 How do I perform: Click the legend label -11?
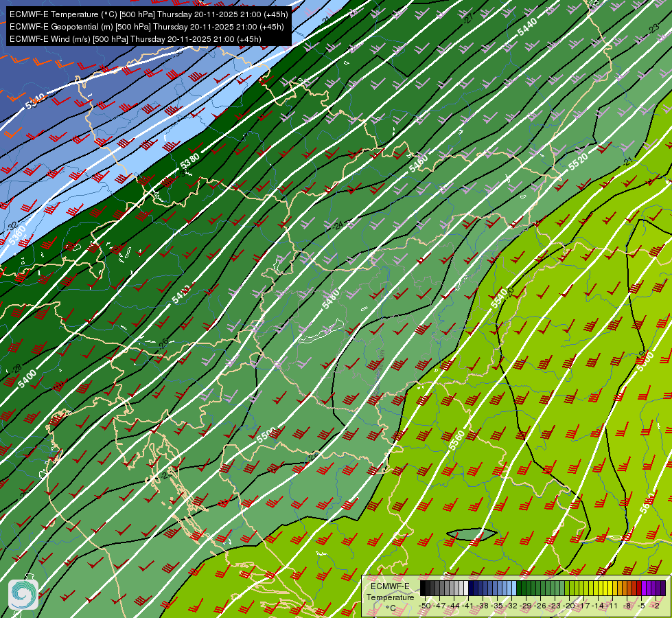pos(612,606)
